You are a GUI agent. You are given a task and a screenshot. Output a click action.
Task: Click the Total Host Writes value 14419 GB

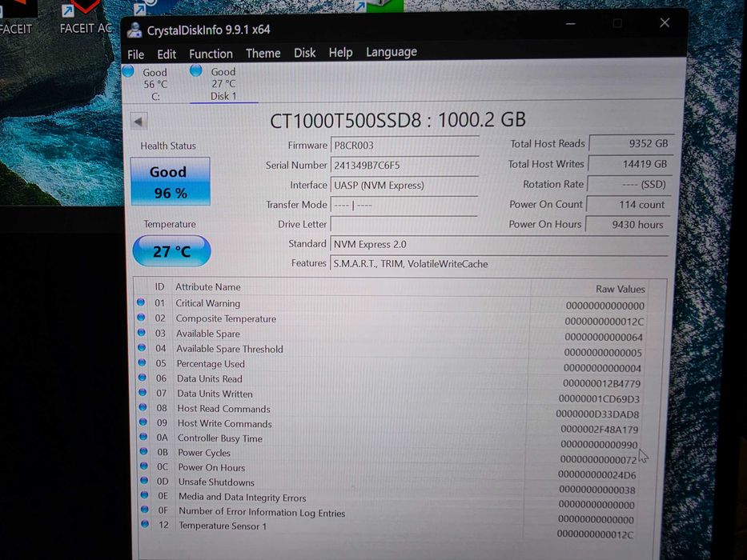point(630,164)
